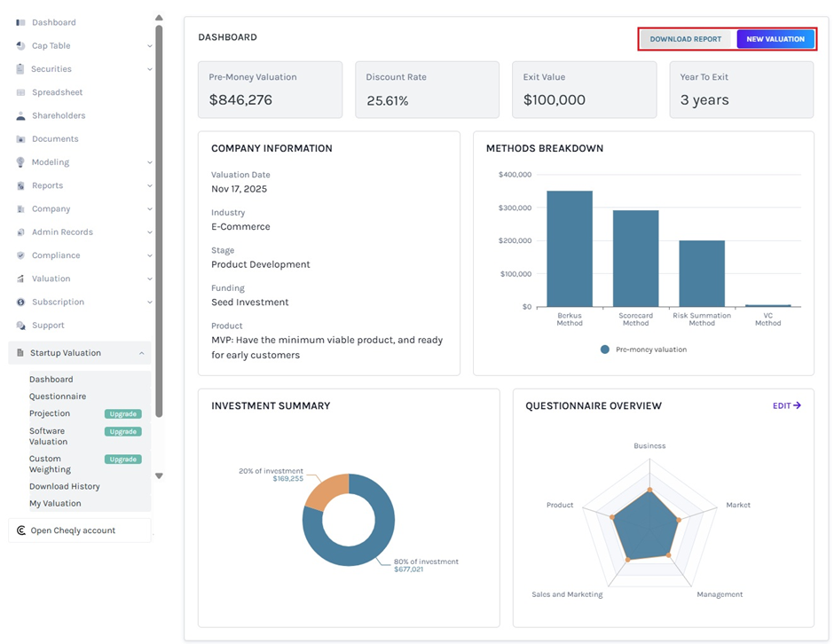Open Cap Table from its sidebar icon
The image size is (834, 644).
[22, 45]
